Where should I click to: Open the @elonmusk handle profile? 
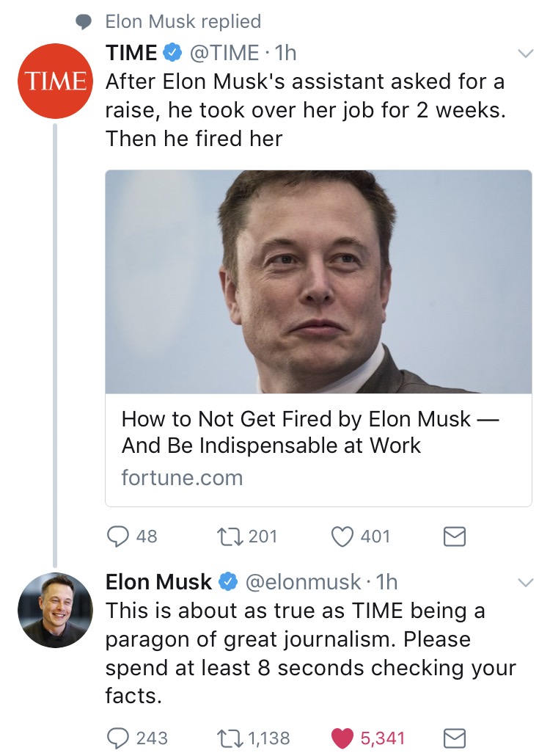coord(302,582)
